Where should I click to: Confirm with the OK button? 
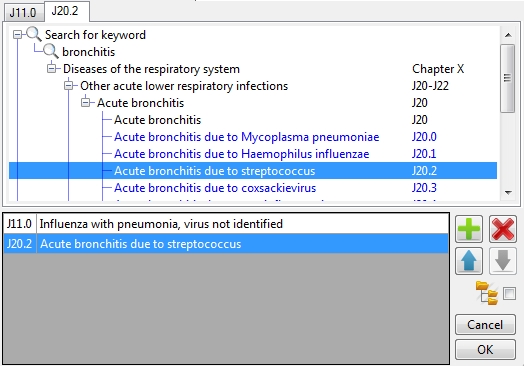485,350
